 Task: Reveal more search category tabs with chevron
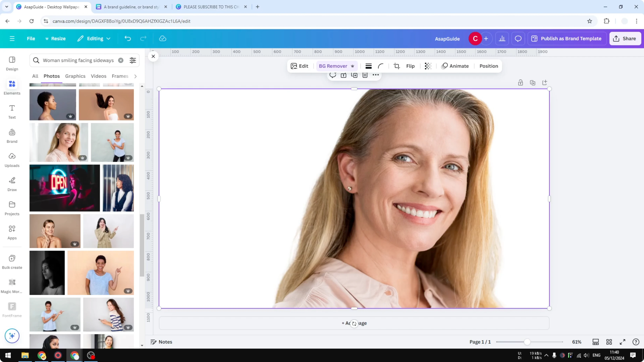(135, 76)
